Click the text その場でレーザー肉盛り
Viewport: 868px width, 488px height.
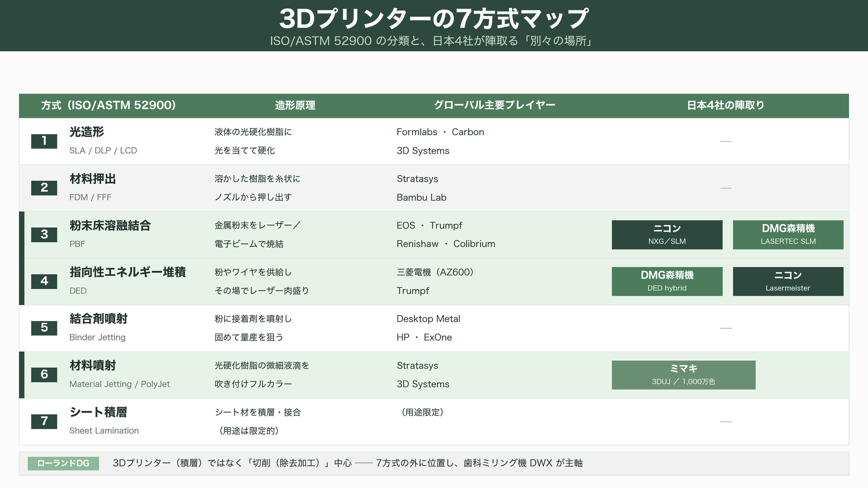pyautogui.click(x=262, y=291)
